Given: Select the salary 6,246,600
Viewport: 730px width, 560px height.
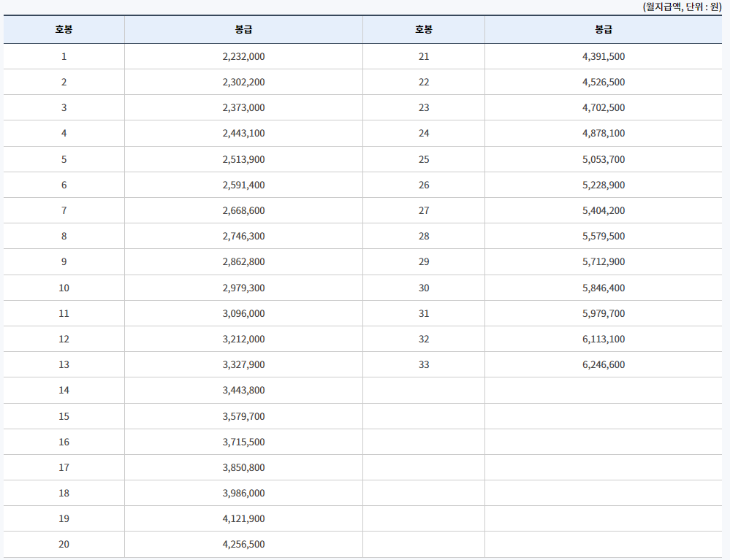Looking at the screenshot, I should (604, 364).
